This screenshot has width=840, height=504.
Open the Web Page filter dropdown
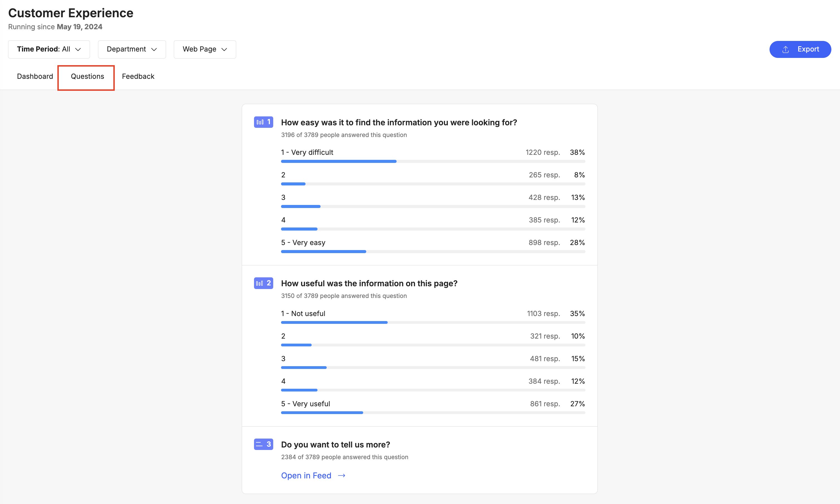205,49
